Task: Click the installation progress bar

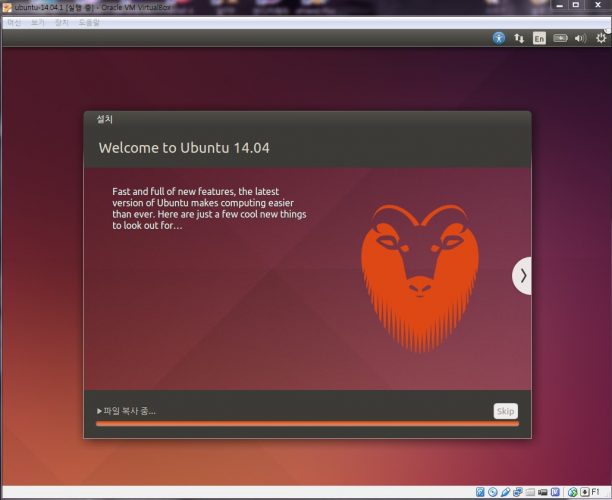Action: click(307, 424)
